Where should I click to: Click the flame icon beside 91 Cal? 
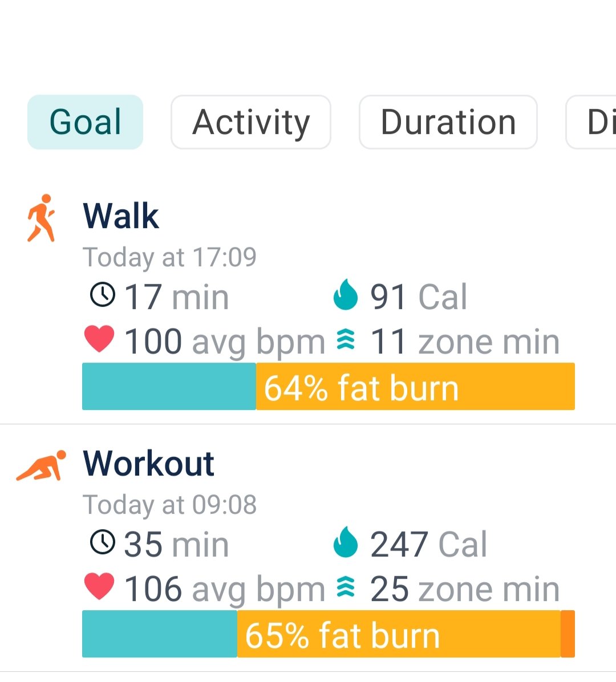click(x=345, y=295)
